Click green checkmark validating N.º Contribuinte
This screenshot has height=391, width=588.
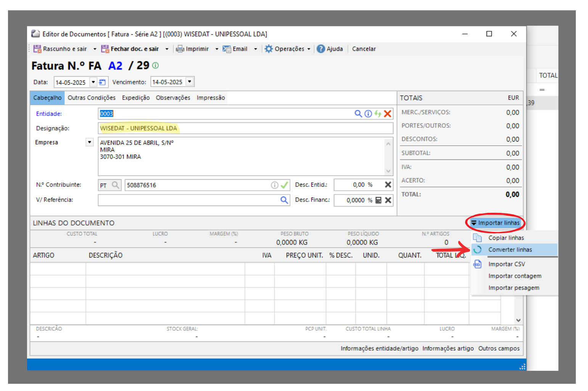coord(284,185)
